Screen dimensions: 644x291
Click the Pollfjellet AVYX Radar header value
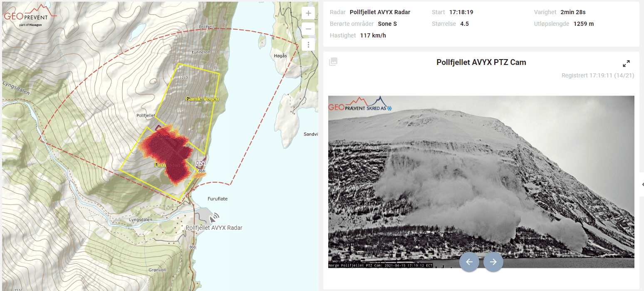380,12
